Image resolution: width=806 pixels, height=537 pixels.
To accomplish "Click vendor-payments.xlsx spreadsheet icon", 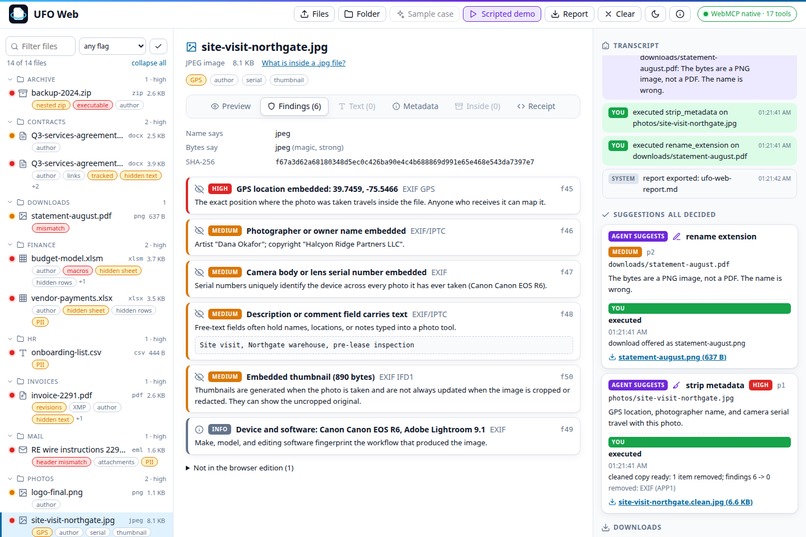I will click(x=23, y=298).
